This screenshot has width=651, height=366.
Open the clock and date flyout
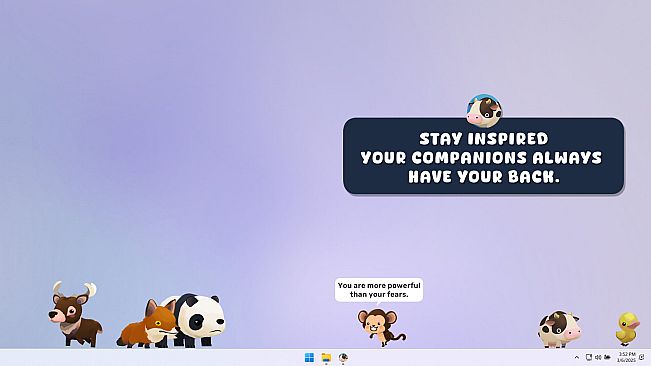[x=626, y=357]
